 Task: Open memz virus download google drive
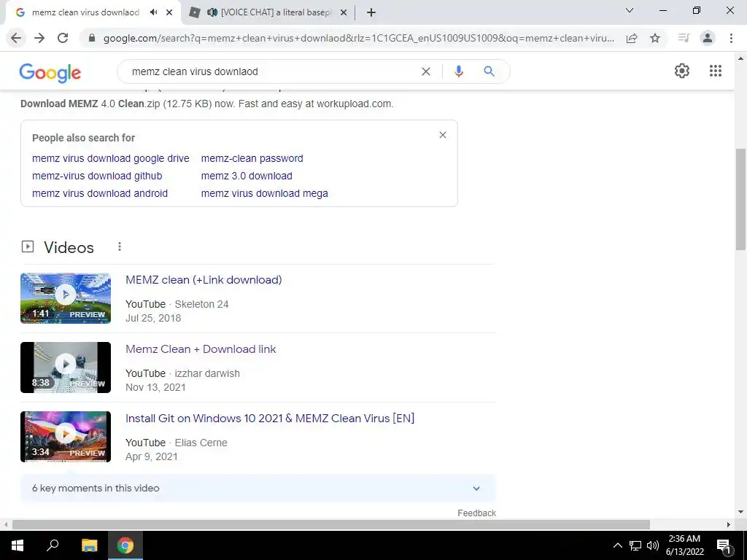coord(111,158)
